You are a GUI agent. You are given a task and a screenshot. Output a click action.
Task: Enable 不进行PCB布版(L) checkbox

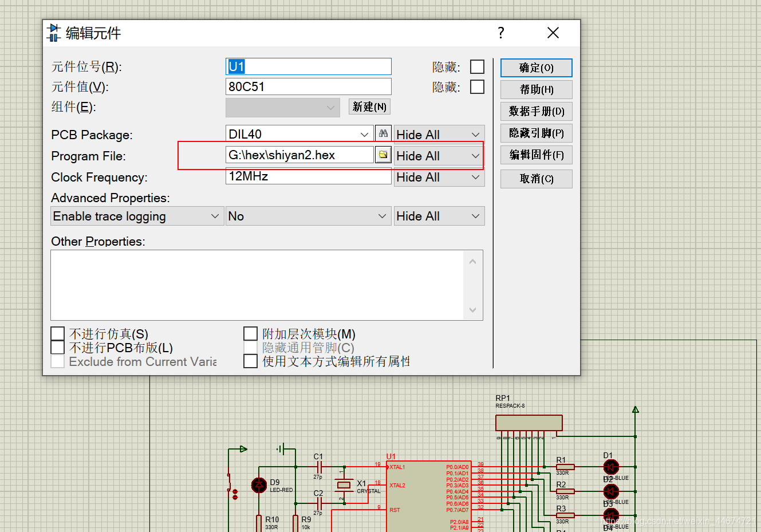(57, 347)
